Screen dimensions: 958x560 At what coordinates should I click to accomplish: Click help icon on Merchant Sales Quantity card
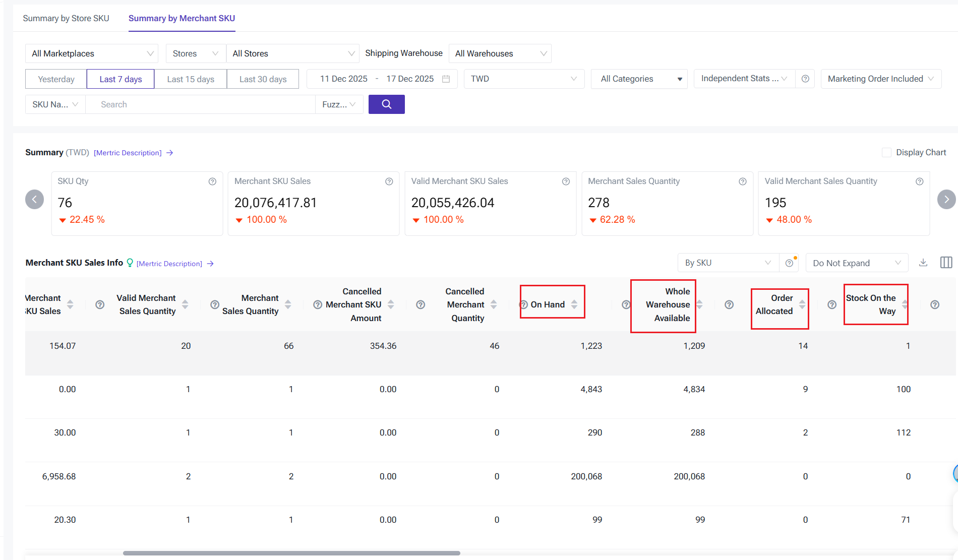(743, 181)
